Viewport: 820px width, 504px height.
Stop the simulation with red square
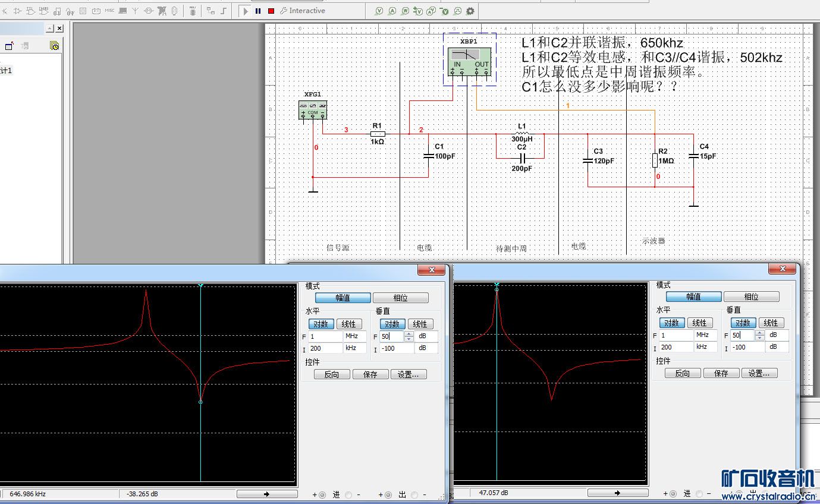click(x=271, y=11)
